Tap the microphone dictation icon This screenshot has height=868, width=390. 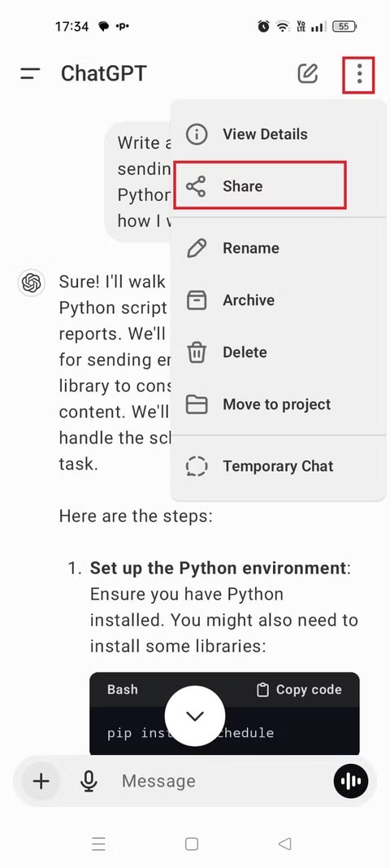(88, 781)
